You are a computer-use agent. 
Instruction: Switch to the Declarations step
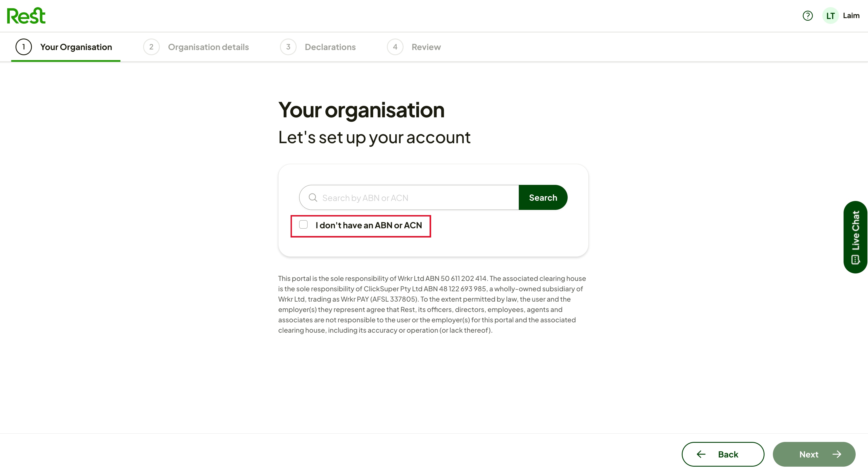(318, 47)
